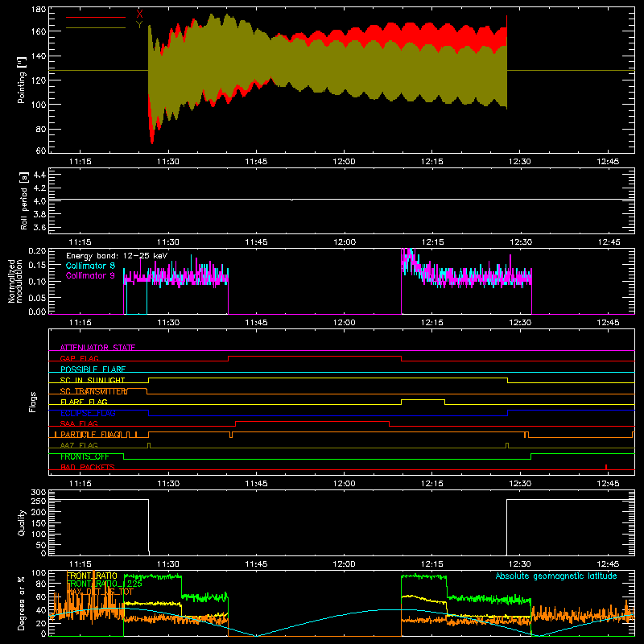Click the 'Roll period [s]' axis label
The width and height of the screenshot is (644, 644).
click(x=23, y=200)
